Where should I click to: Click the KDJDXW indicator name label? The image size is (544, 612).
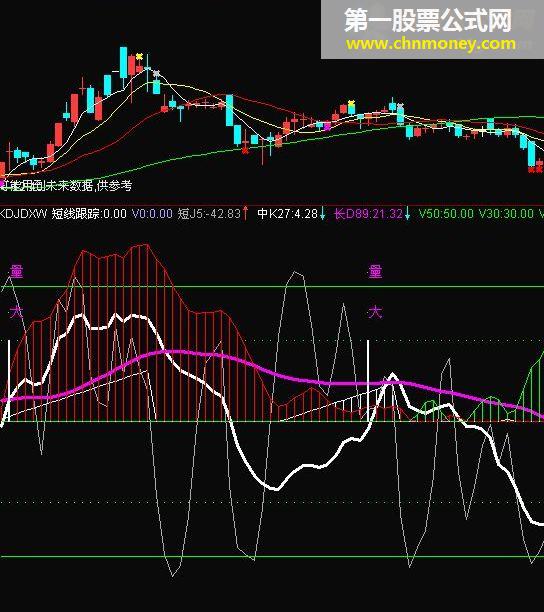[23, 214]
